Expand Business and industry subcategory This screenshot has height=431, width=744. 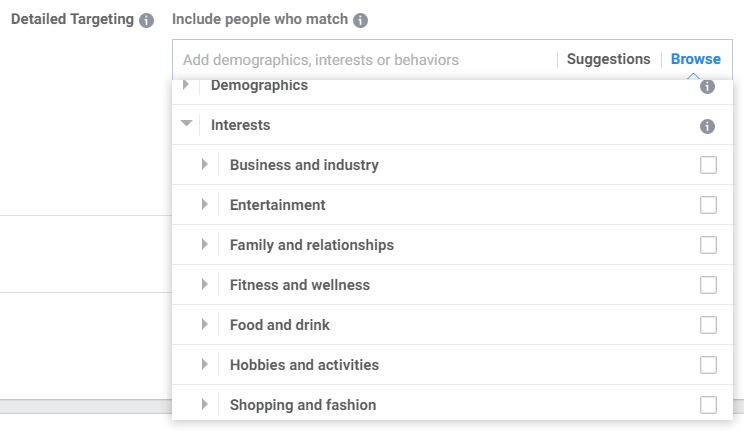[205, 164]
